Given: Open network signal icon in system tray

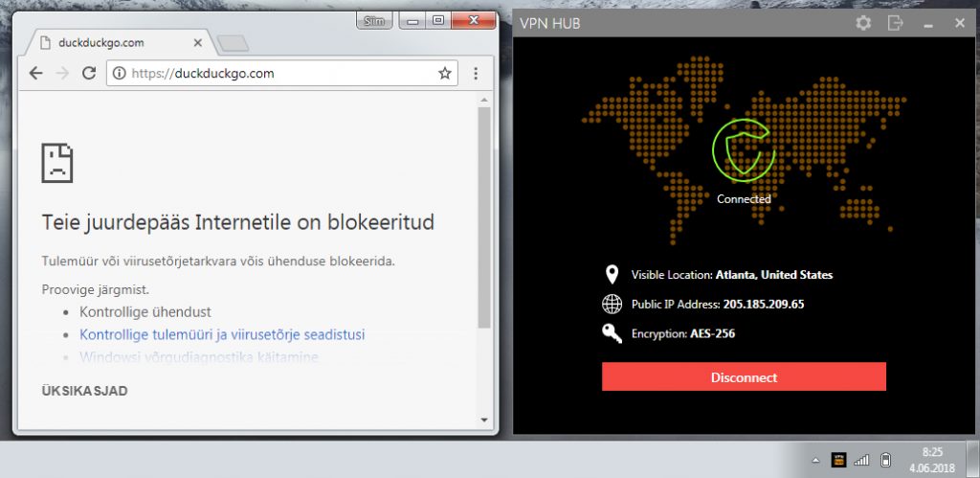Looking at the screenshot, I should point(861,461).
